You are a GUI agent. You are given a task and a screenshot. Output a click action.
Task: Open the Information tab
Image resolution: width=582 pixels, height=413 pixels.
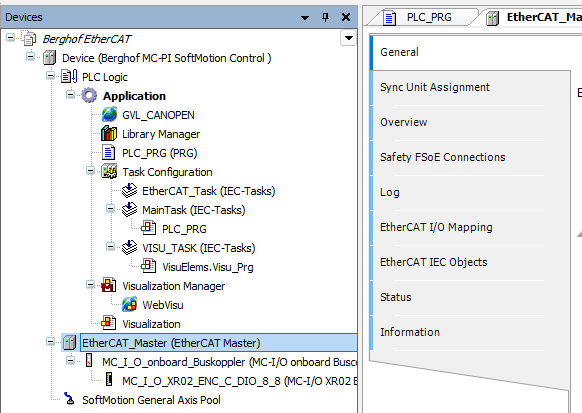471,332
